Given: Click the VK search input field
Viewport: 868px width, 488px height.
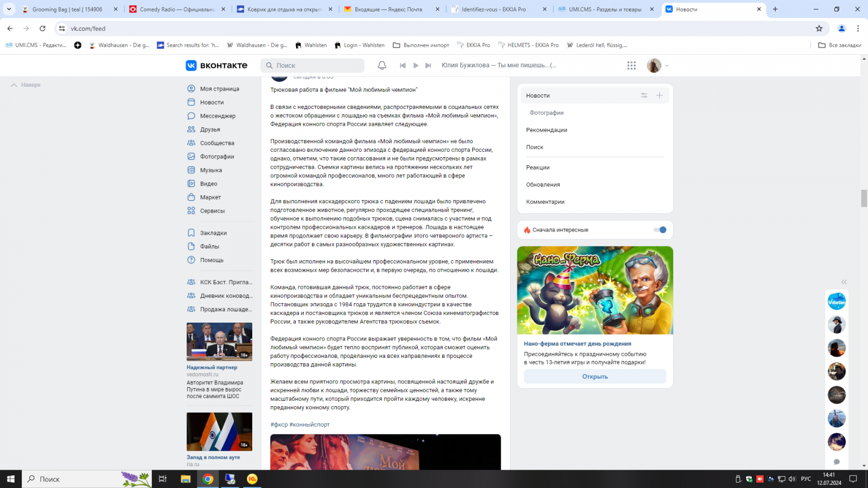Looking at the screenshot, I should (x=317, y=66).
